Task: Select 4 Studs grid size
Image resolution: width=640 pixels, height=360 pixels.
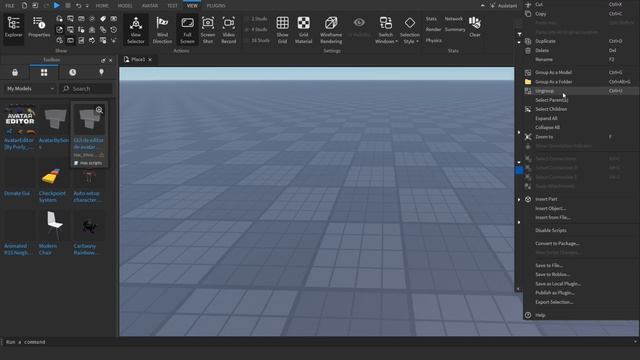Action: 256,29
